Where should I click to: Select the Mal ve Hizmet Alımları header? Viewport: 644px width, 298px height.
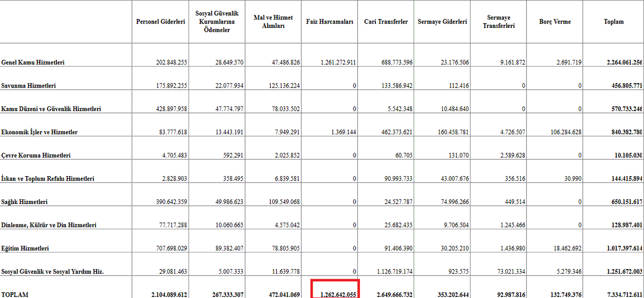pyautogui.click(x=273, y=22)
